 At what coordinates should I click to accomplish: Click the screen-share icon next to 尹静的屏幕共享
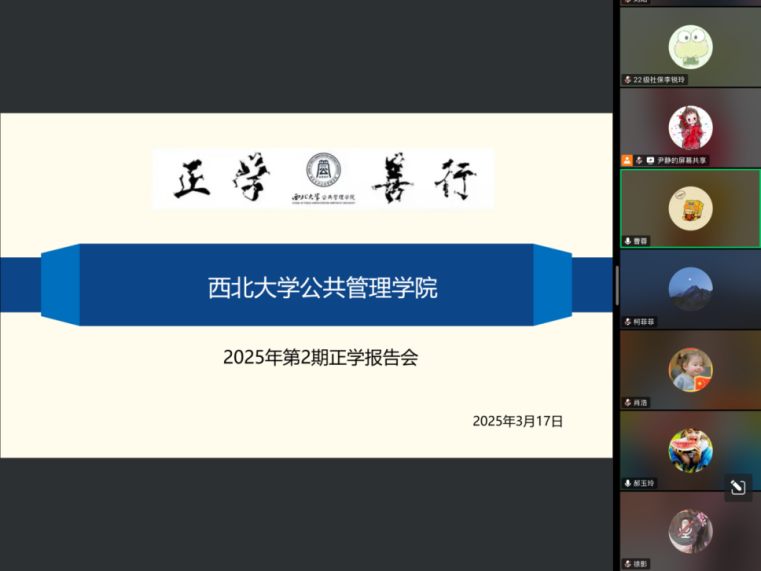point(650,160)
